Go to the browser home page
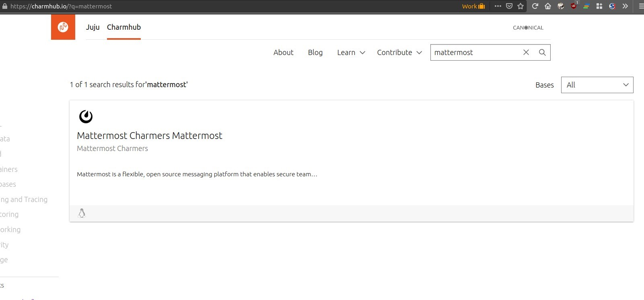Viewport: 644px width, 300px height. click(548, 6)
